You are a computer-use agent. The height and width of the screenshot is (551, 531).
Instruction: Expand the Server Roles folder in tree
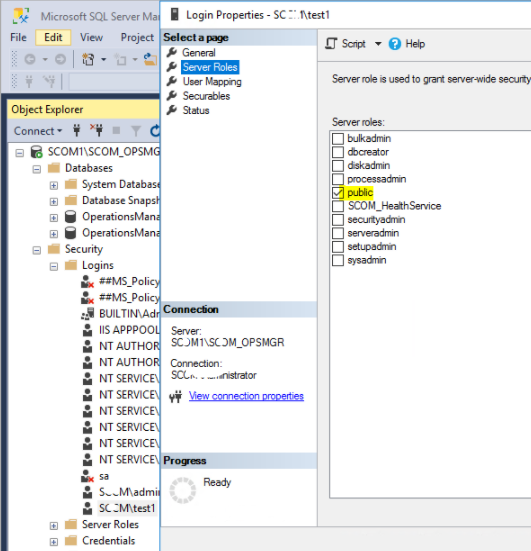click(54, 526)
